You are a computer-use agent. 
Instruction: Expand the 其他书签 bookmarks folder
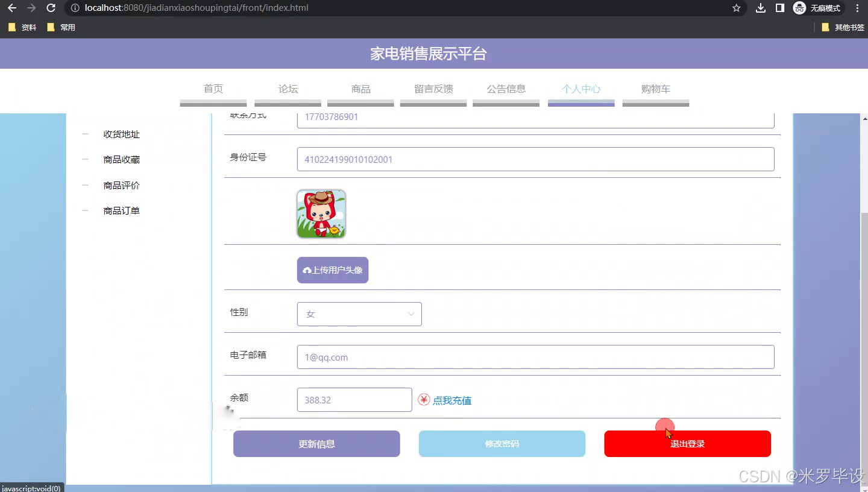pyautogui.click(x=846, y=27)
